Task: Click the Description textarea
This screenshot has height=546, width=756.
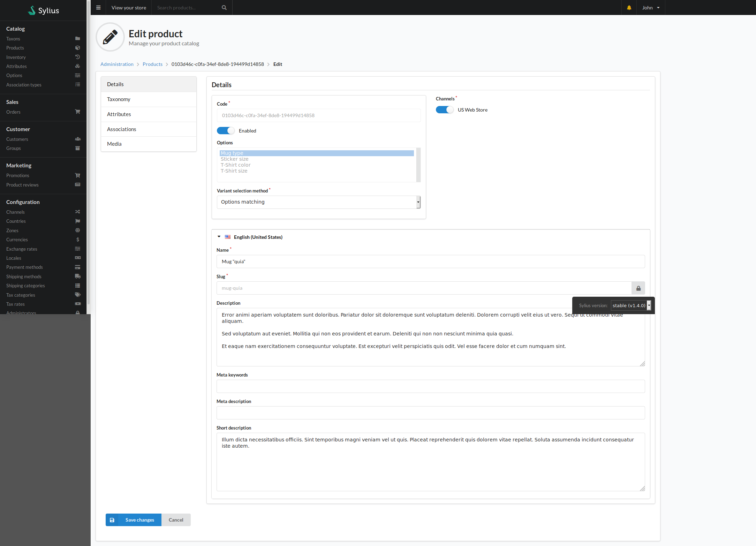Action: point(431,337)
